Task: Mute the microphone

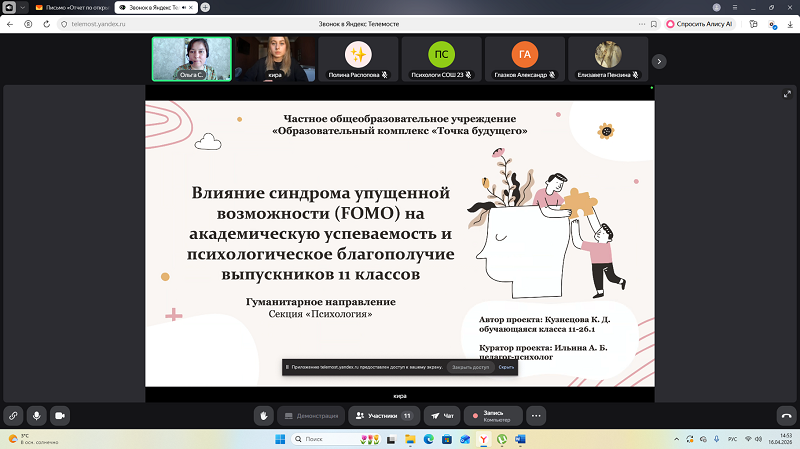Action: tap(36, 416)
